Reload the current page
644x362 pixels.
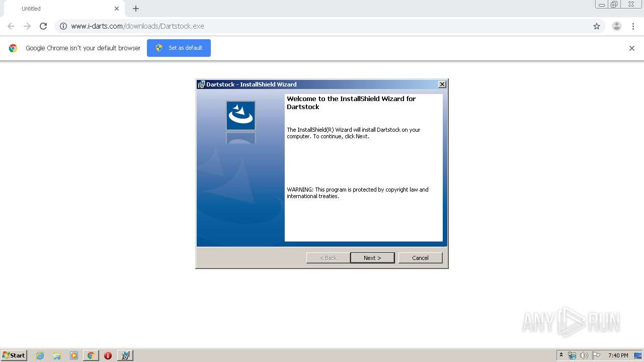43,26
